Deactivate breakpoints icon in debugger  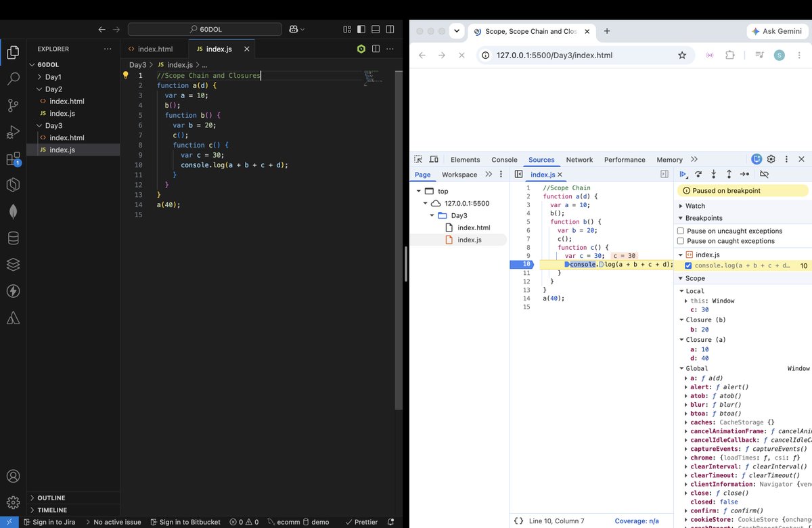point(764,175)
